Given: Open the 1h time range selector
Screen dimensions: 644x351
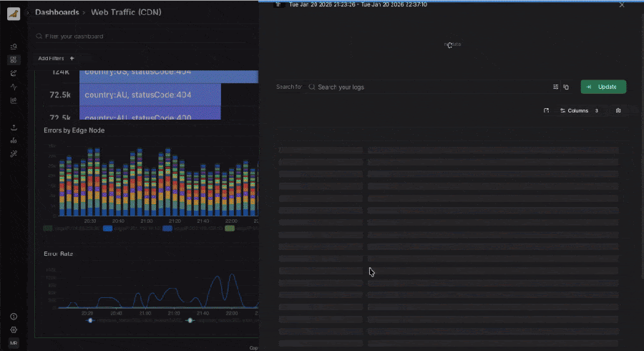Looking at the screenshot, I should click(x=278, y=4).
